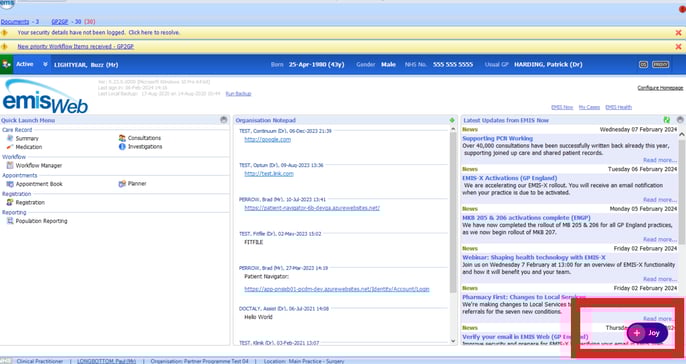Viewport: 686px width, 364px height.
Task: Click the green add icon on Organisation Notepad
Action: (452, 120)
